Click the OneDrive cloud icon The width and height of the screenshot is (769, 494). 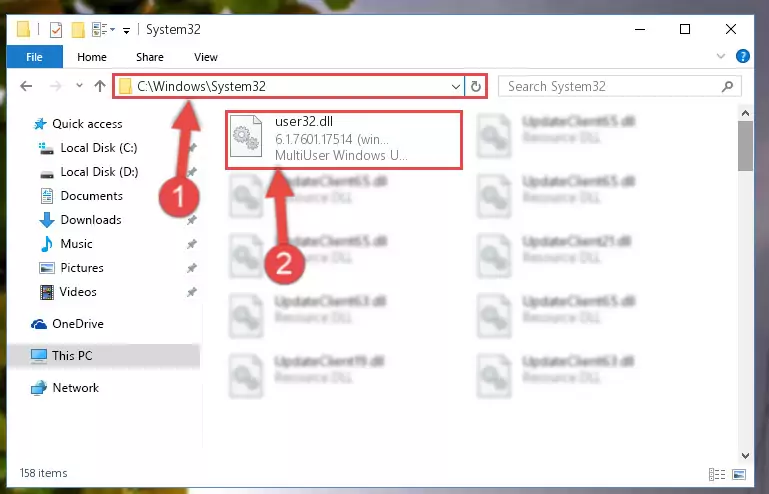39,324
